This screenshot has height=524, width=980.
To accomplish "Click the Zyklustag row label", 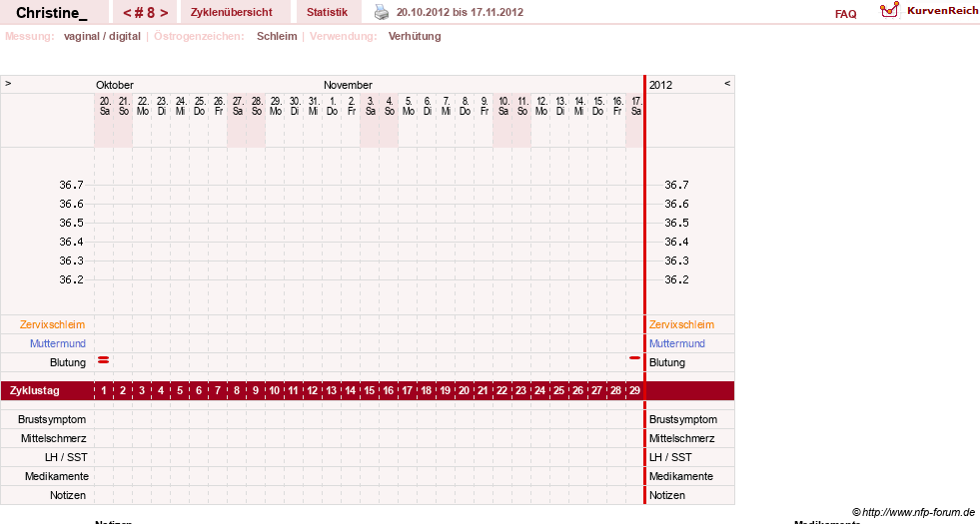I will point(34,391).
